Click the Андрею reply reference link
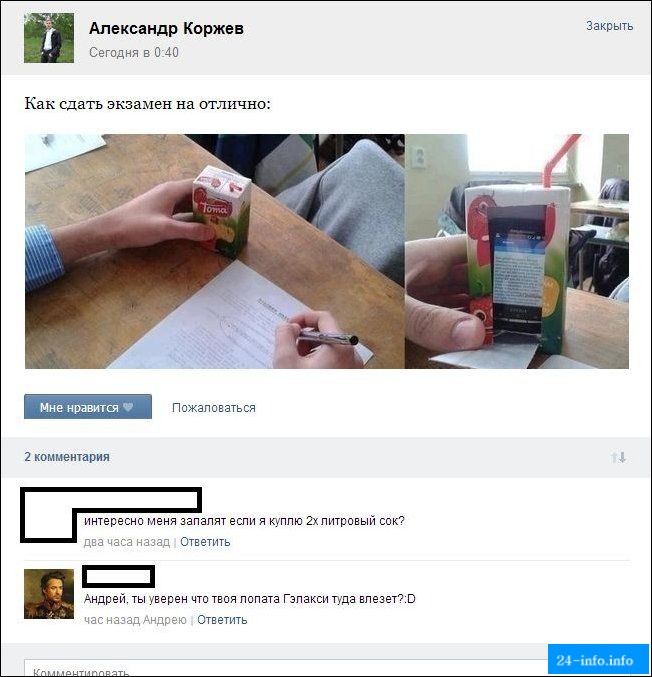Viewport: 652px width, 677px height. click(x=165, y=620)
